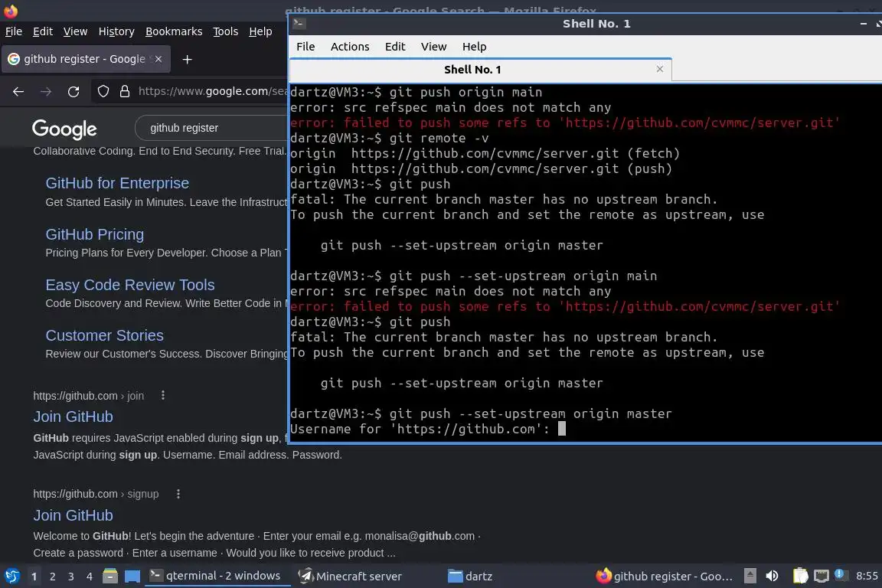Switch to the 'github register - Google' Firefox tab
Image resolution: width=882 pixels, height=588 pixels.
[x=86, y=59]
